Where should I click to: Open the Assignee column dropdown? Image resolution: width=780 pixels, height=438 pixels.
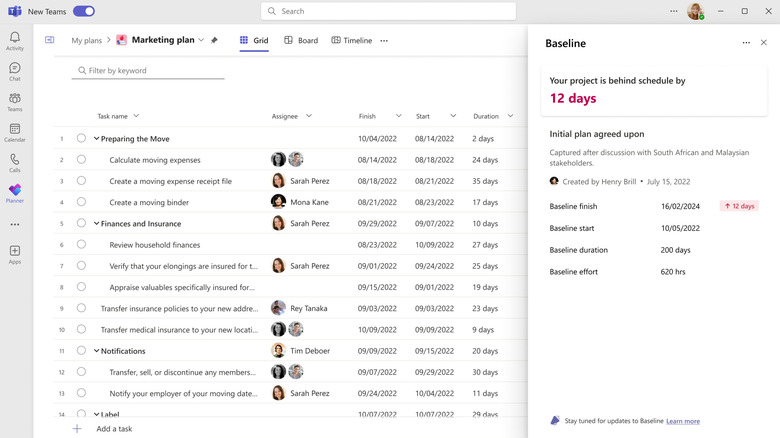309,116
